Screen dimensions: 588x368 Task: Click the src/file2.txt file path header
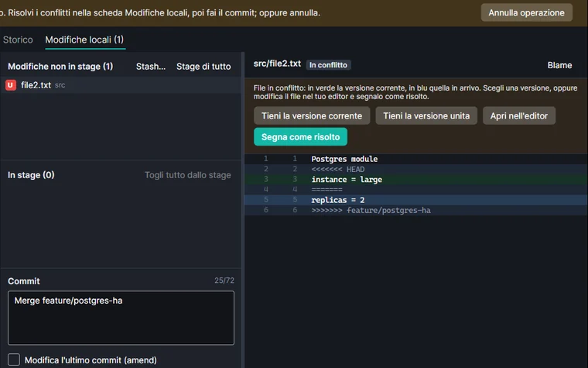(x=277, y=64)
